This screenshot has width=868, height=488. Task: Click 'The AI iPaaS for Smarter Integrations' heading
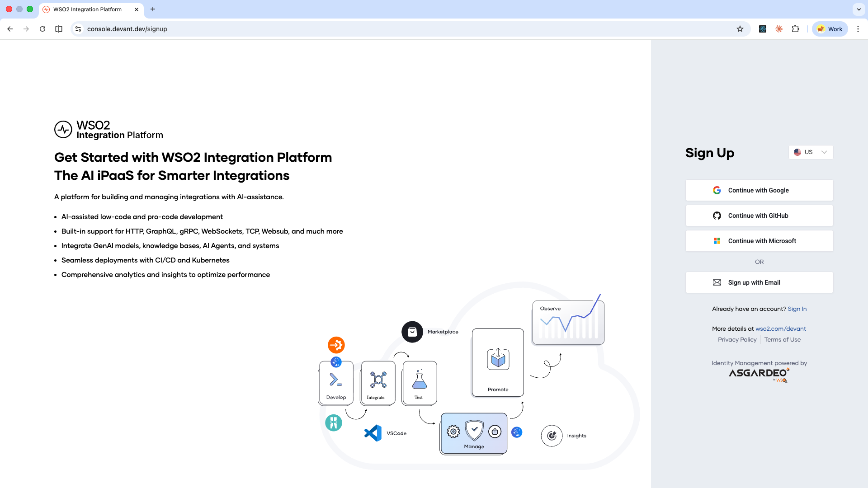point(172,175)
